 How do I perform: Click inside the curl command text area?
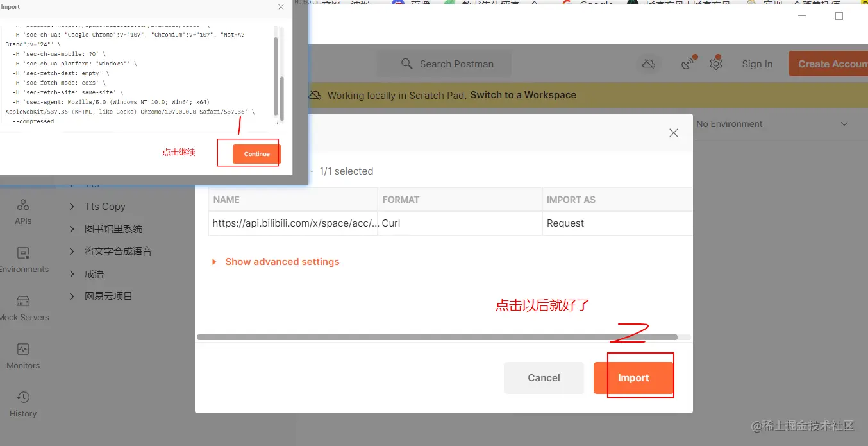coord(138,74)
